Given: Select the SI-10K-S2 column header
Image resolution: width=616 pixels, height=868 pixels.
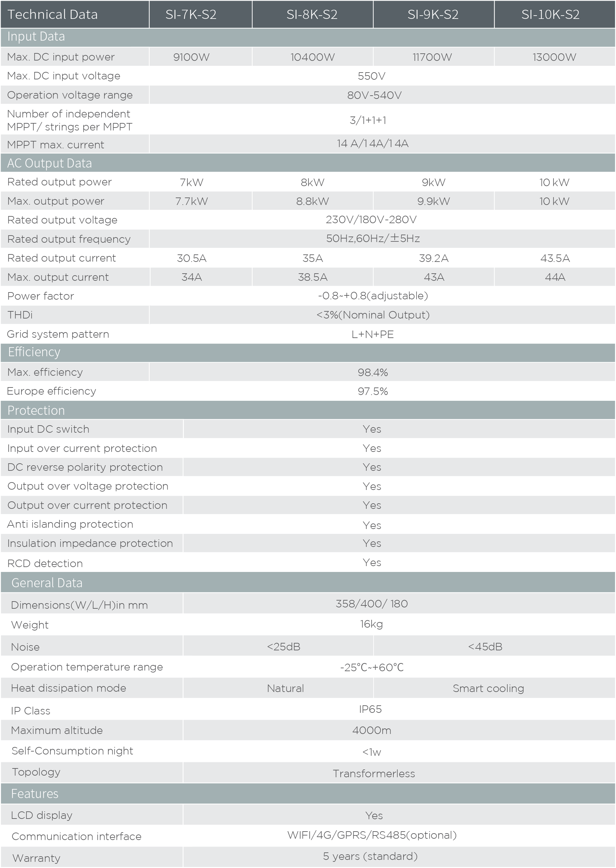Looking at the screenshot, I should 550,14.
